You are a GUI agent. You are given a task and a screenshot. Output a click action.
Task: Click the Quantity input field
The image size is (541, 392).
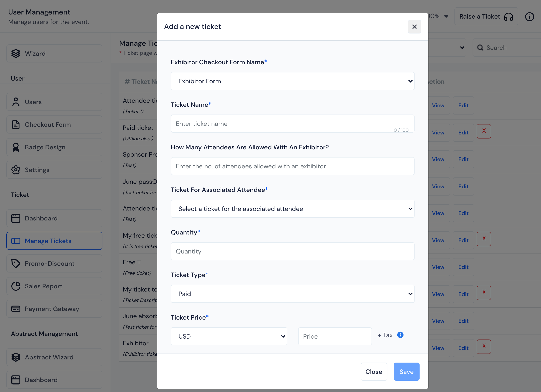point(293,251)
